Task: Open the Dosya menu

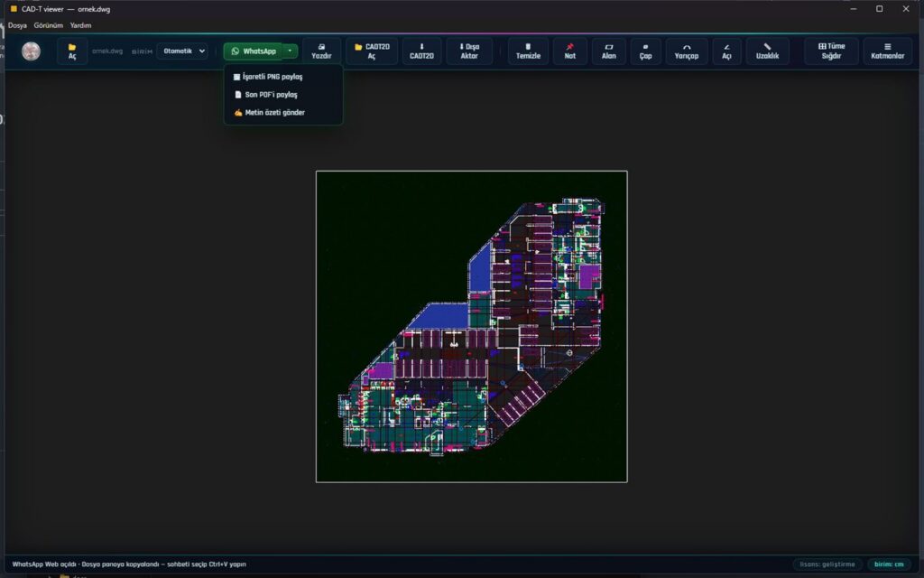Action: 17,25
